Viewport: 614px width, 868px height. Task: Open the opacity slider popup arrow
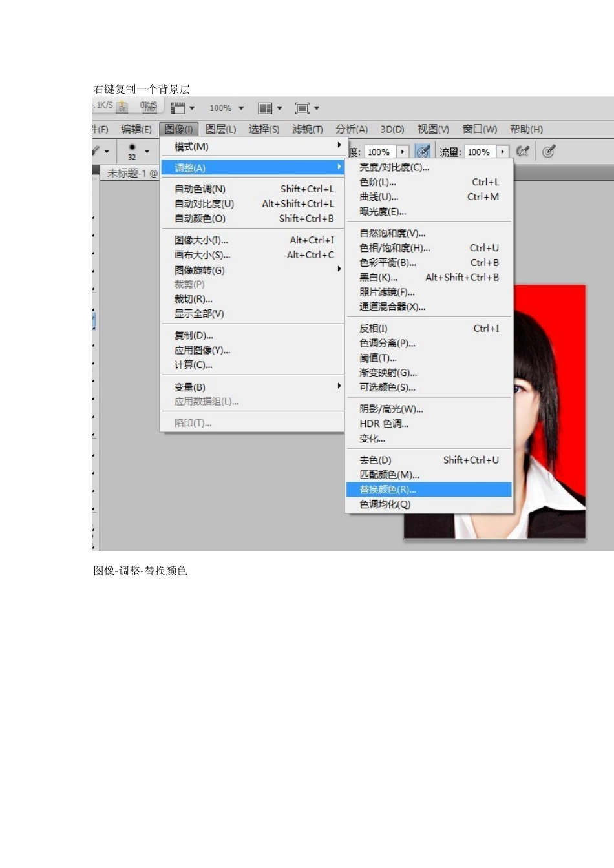pos(403,152)
